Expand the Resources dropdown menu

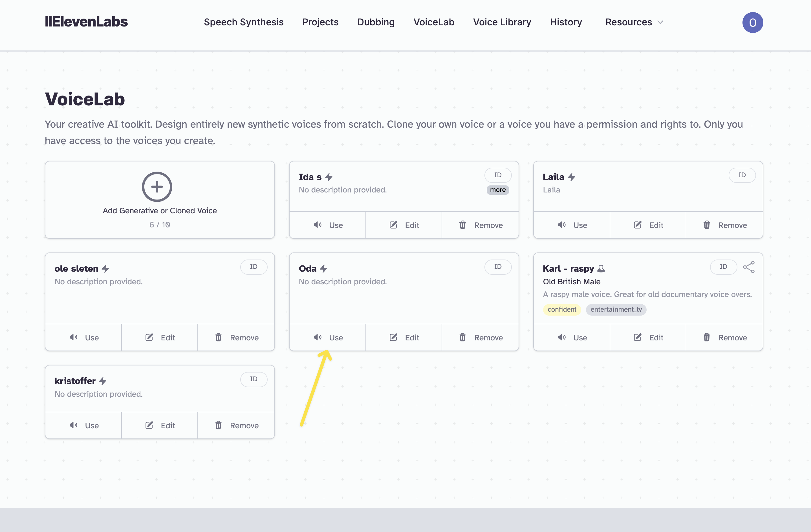[x=634, y=22]
